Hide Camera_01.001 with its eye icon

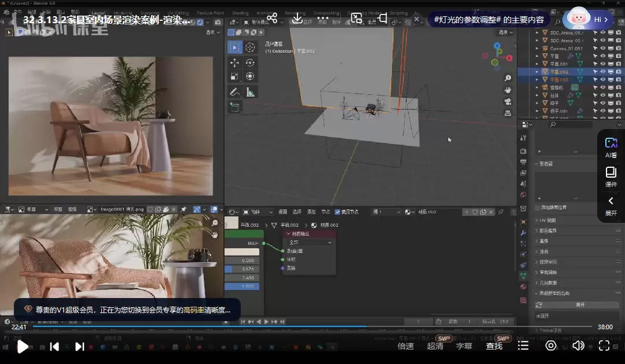[x=602, y=48]
